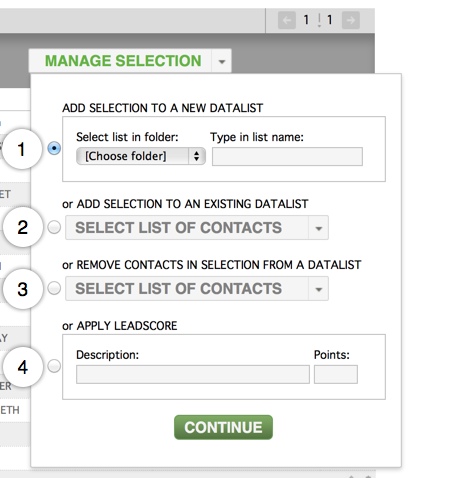This screenshot has height=478, width=452.
Task: Open the Choose folder dropdown
Action: coord(141,156)
